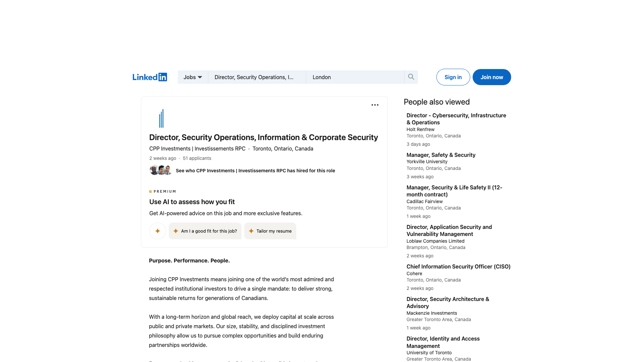Click the '3 weeks ago' posting date
Viewport: 644px width, 362px height.
(x=420, y=177)
